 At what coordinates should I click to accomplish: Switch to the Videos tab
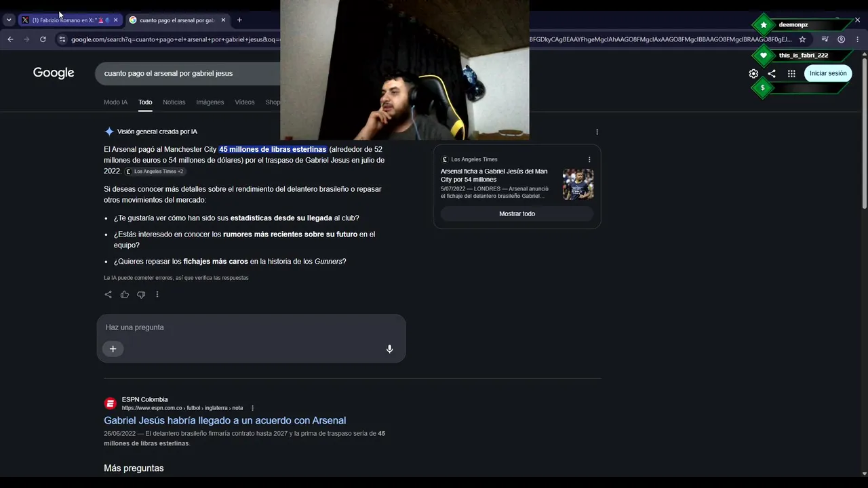click(x=245, y=102)
